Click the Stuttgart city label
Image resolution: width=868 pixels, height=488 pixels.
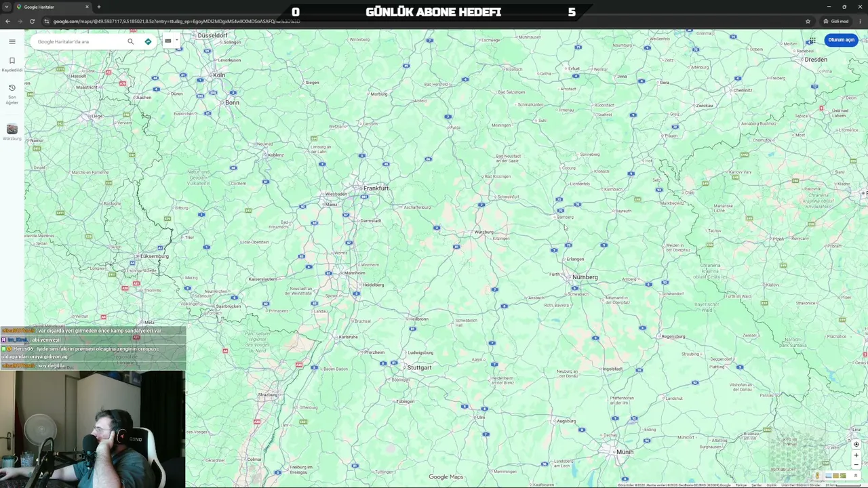pos(419,367)
